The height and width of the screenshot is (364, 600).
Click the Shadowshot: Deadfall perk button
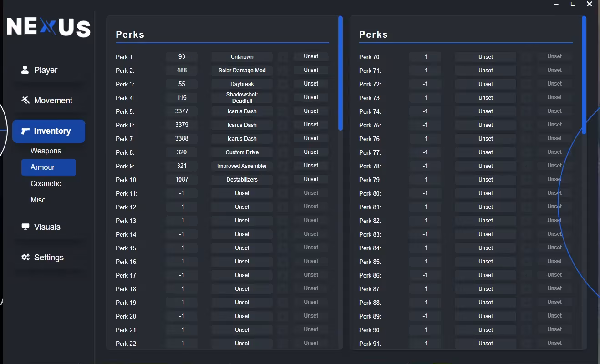tap(242, 97)
